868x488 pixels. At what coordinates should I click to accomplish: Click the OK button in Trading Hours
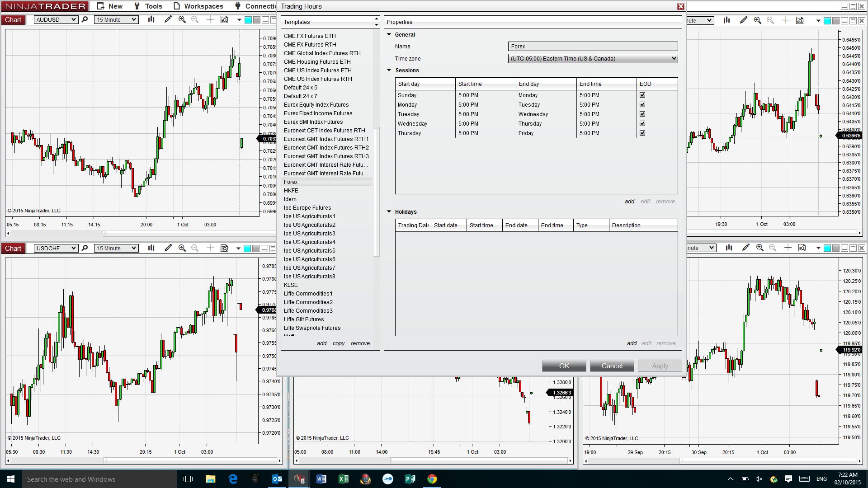564,366
